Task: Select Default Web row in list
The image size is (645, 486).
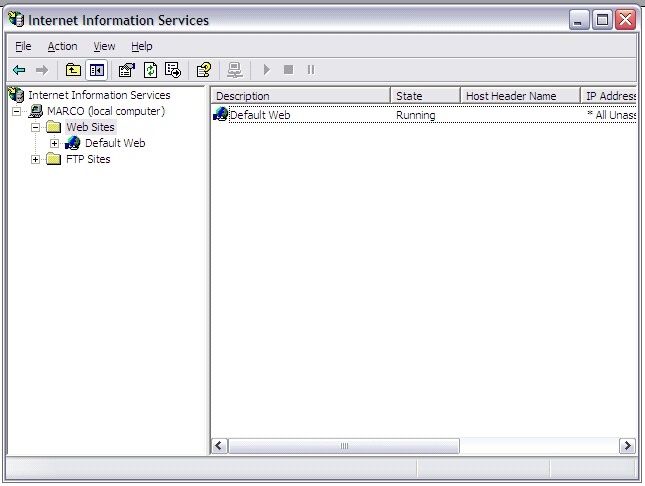Action: point(424,115)
